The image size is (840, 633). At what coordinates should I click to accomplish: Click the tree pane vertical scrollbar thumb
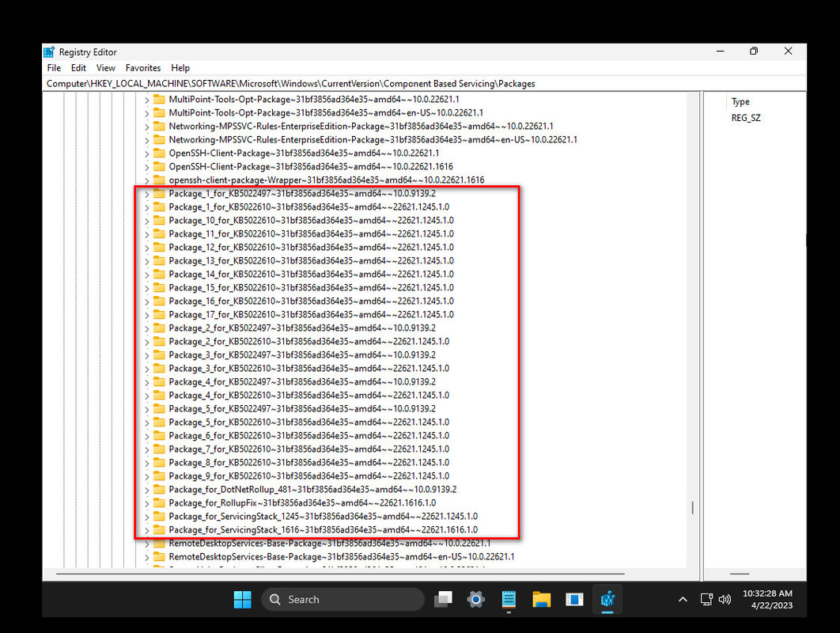click(x=693, y=507)
